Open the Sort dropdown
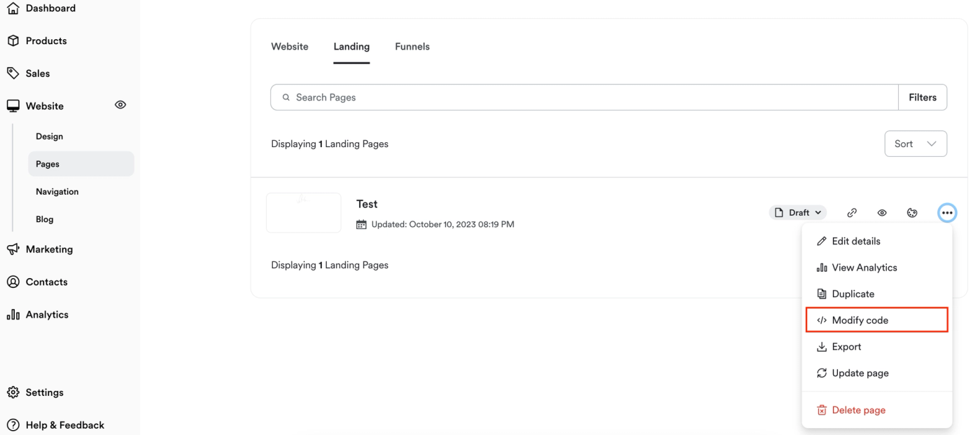Image resolution: width=980 pixels, height=435 pixels. (x=916, y=144)
